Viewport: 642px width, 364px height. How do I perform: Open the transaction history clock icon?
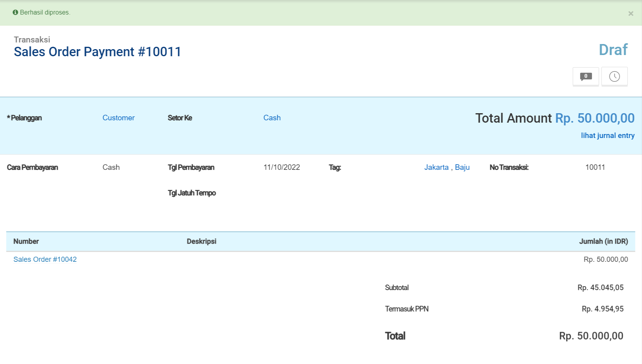(614, 76)
